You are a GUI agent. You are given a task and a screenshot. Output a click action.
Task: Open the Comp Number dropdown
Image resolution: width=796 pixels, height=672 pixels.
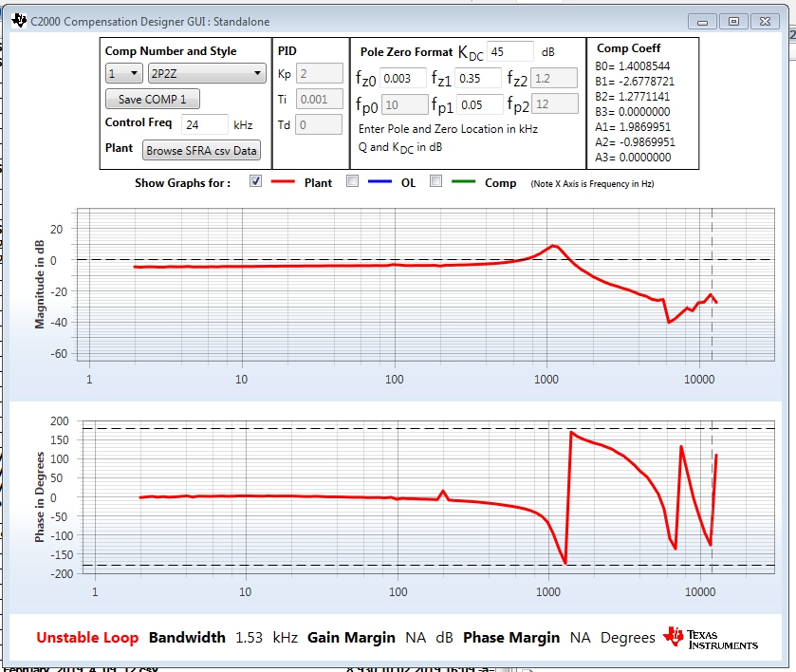point(123,73)
